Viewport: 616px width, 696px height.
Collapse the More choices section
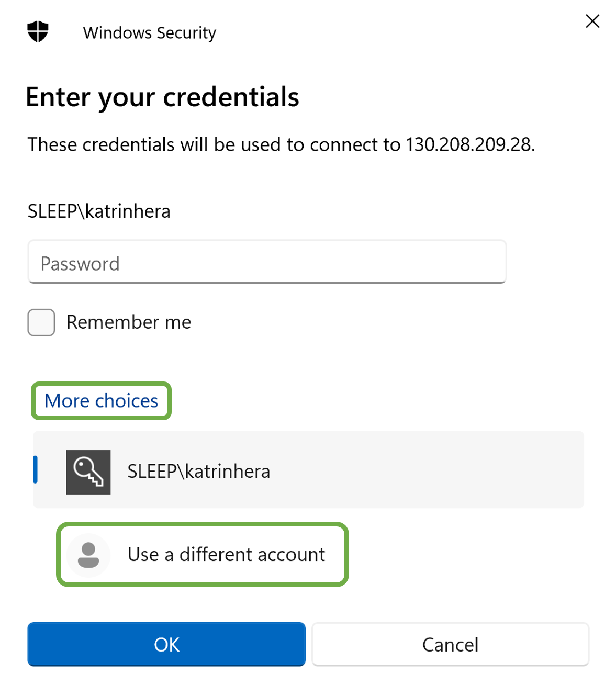click(101, 401)
